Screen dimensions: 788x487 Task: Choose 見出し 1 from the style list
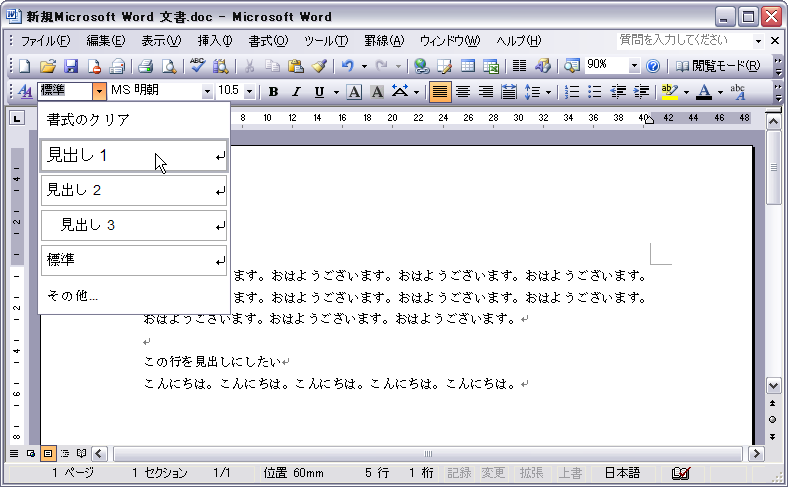134,156
